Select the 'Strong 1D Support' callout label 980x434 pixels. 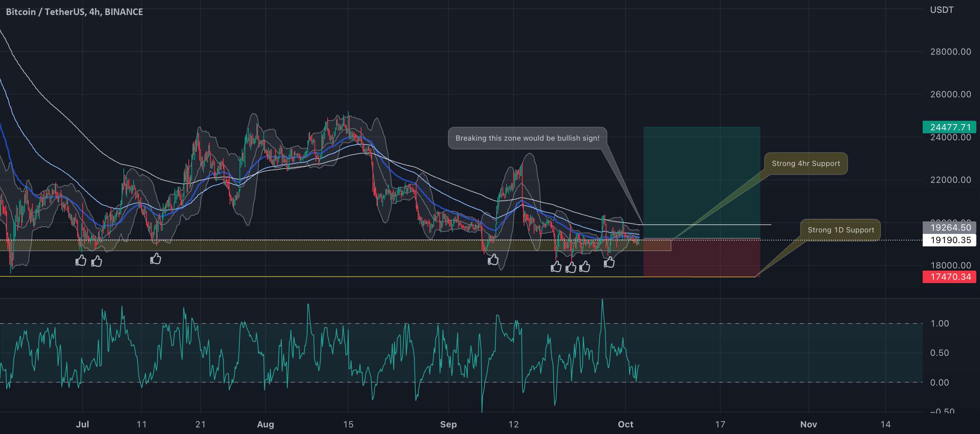pyautogui.click(x=841, y=230)
